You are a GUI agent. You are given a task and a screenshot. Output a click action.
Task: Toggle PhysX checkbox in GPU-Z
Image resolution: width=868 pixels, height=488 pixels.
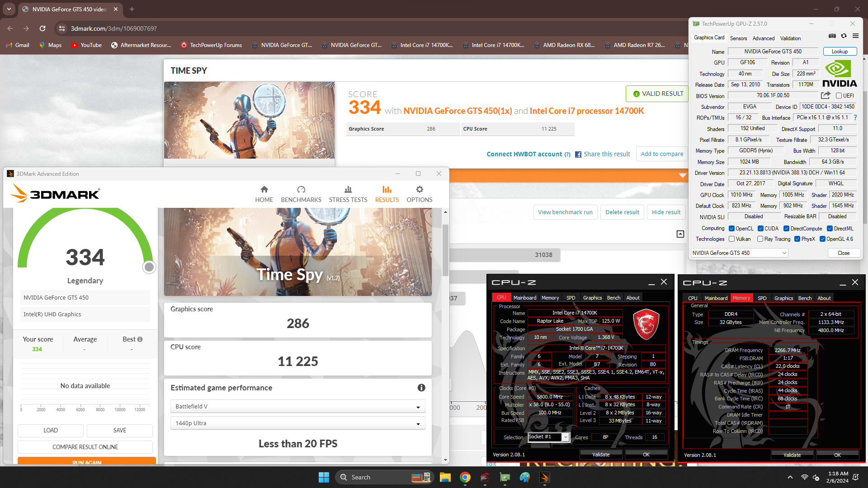tap(797, 239)
